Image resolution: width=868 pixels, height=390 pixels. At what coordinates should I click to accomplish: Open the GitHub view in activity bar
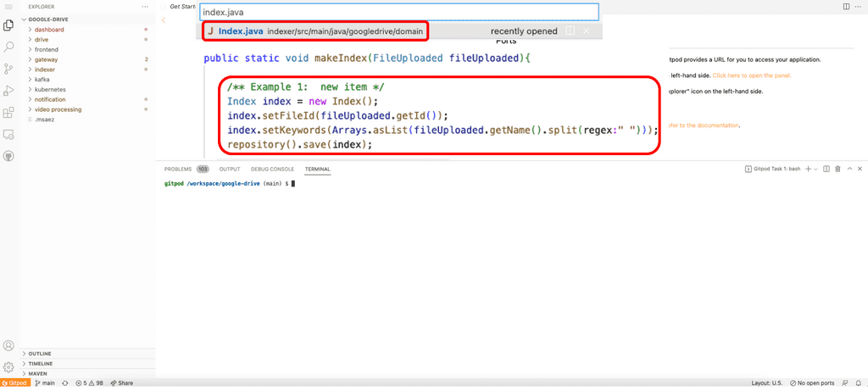[x=8, y=156]
